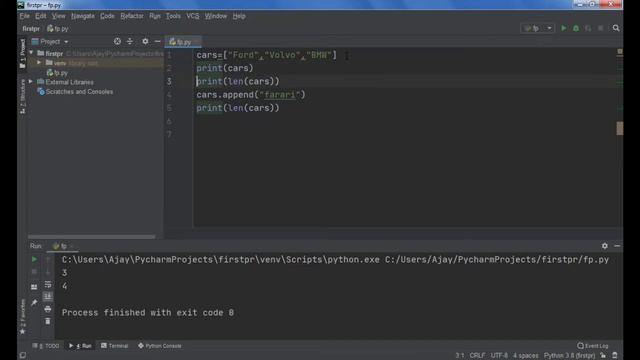Open Event Log from status bar

593,346
